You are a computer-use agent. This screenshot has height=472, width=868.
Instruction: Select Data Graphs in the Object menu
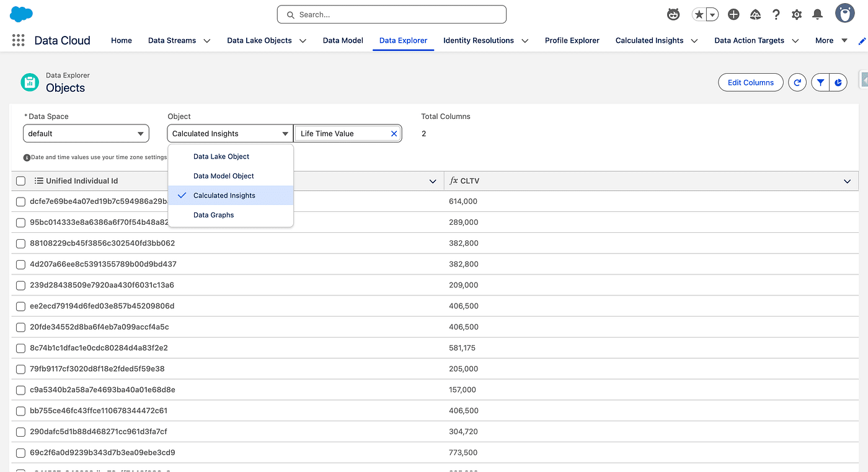click(214, 215)
